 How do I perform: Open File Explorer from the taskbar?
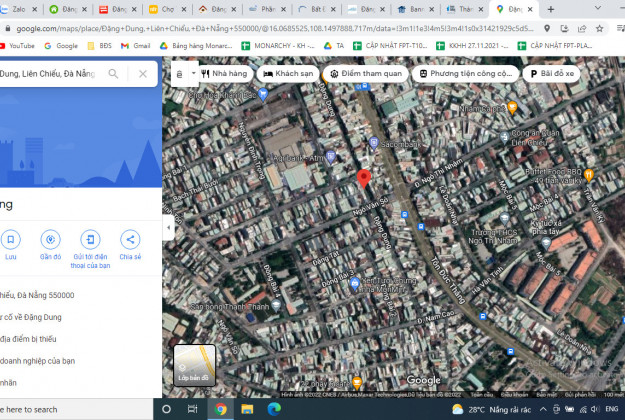tap(247, 409)
